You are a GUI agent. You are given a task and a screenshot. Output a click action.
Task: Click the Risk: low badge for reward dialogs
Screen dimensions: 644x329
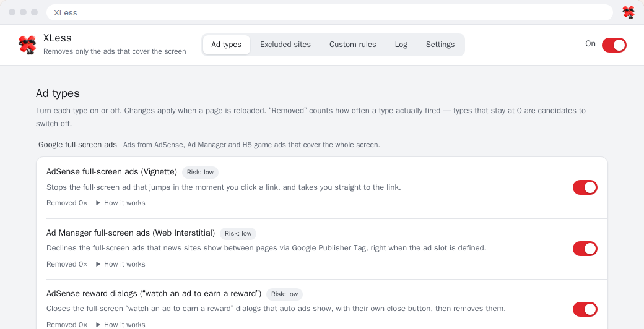tap(284, 294)
